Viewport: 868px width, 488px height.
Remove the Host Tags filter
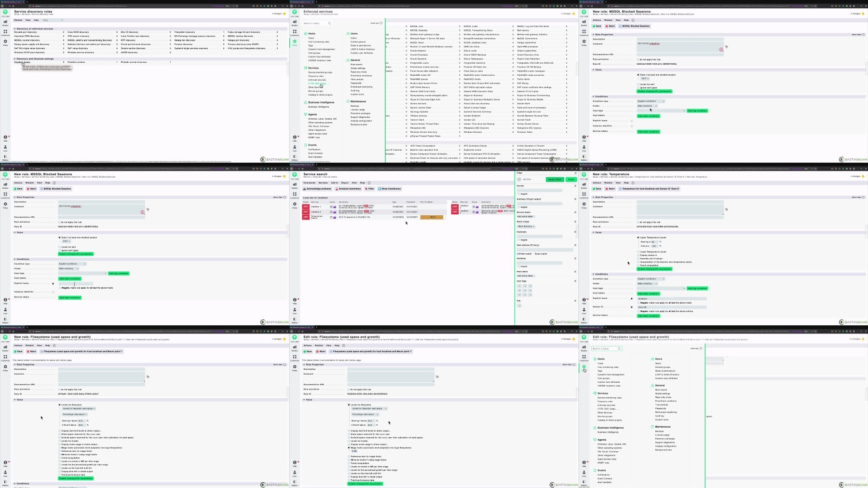(575, 281)
